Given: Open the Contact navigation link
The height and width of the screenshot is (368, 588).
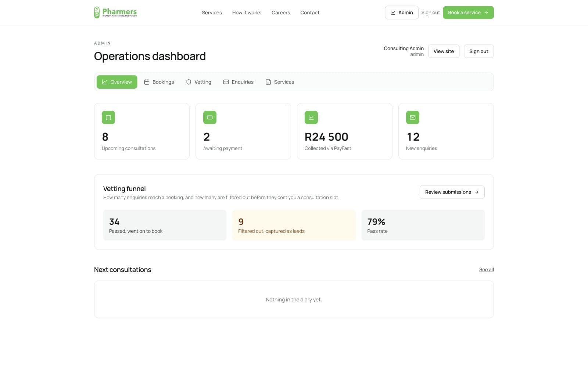Looking at the screenshot, I should [x=310, y=13].
